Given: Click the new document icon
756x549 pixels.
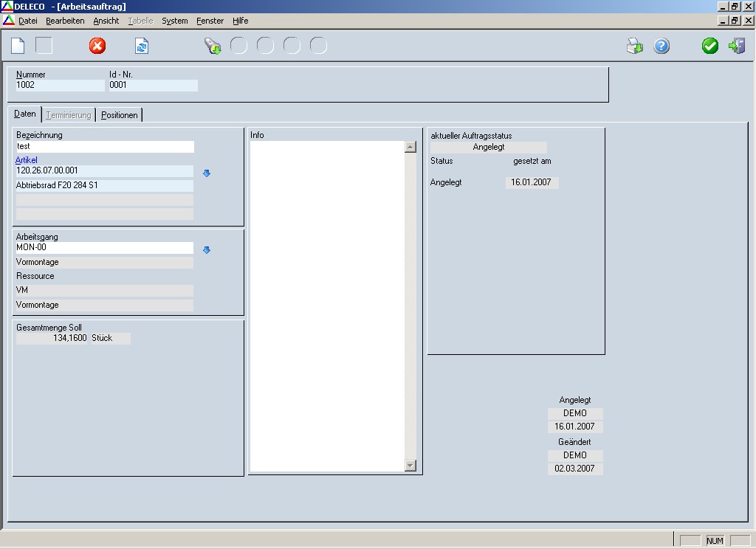Looking at the screenshot, I should coord(18,46).
